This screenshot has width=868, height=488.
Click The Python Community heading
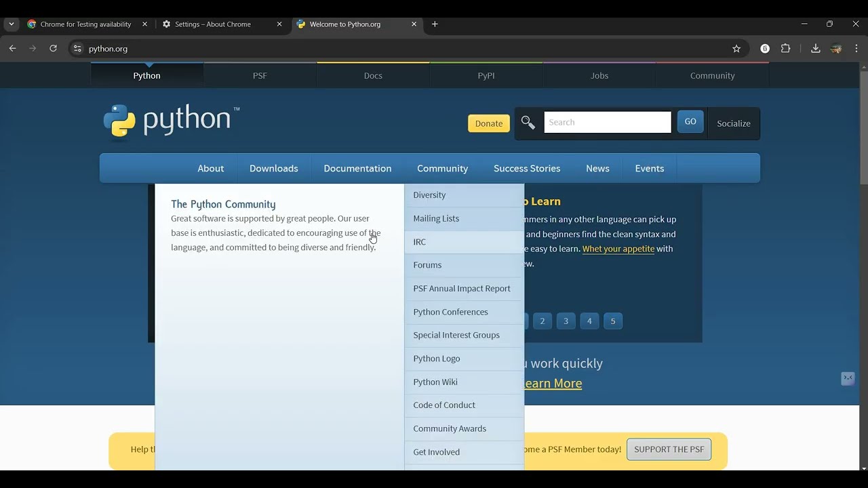[223, 204]
